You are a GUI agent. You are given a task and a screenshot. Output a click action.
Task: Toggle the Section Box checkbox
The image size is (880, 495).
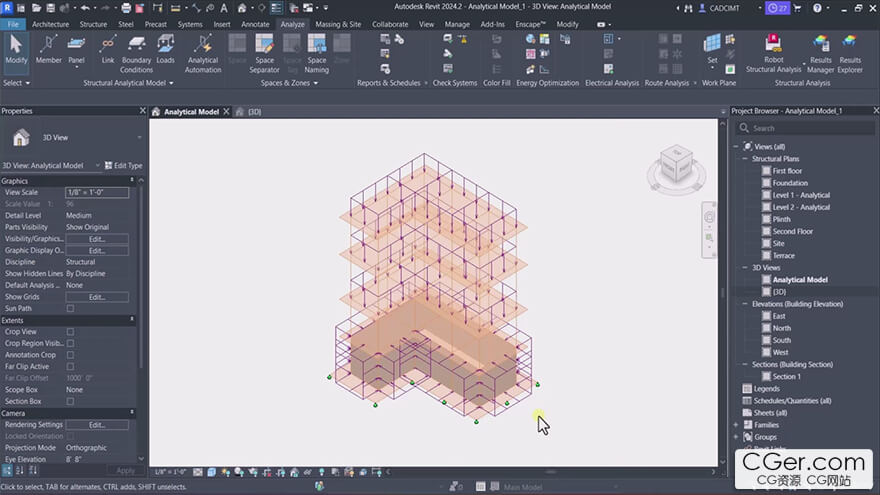tap(70, 401)
